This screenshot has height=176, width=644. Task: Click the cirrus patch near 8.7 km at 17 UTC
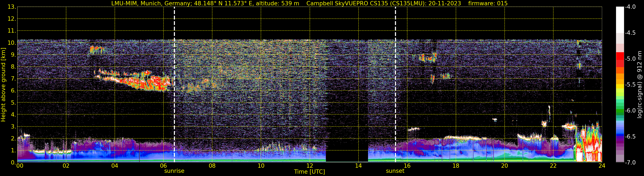428,58
